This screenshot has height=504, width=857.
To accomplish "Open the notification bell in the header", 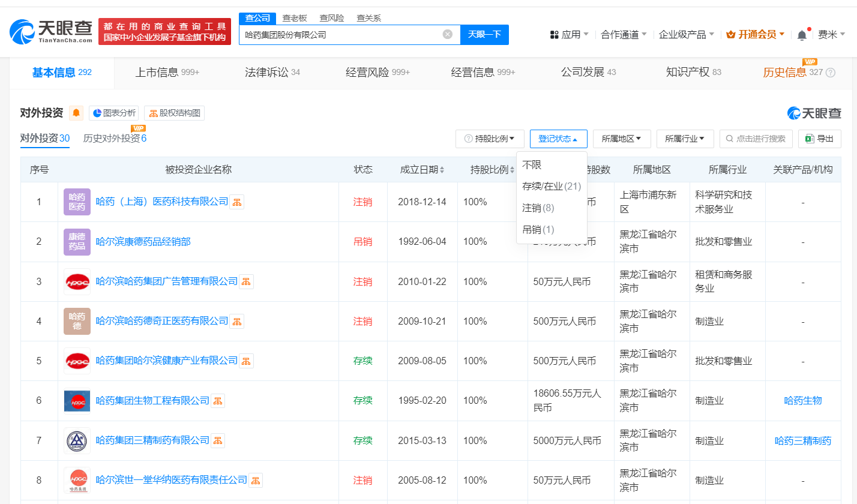I will tap(802, 35).
